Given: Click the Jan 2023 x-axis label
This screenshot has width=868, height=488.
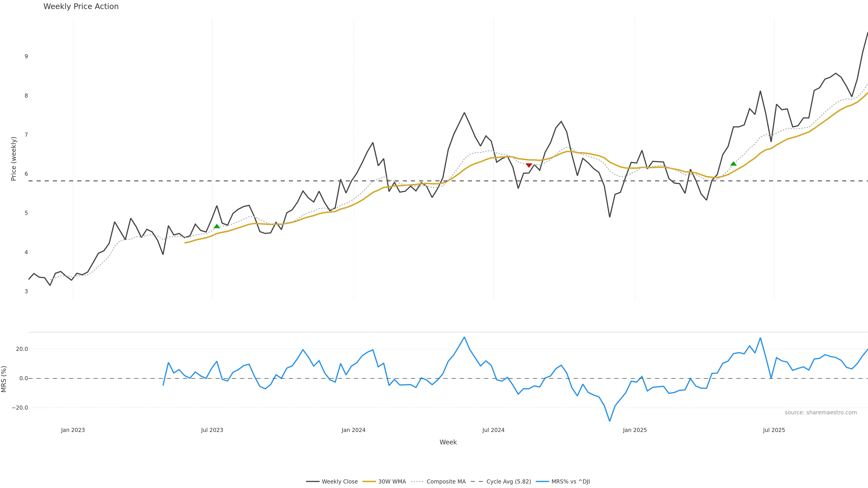Looking at the screenshot, I should pyautogui.click(x=73, y=430).
